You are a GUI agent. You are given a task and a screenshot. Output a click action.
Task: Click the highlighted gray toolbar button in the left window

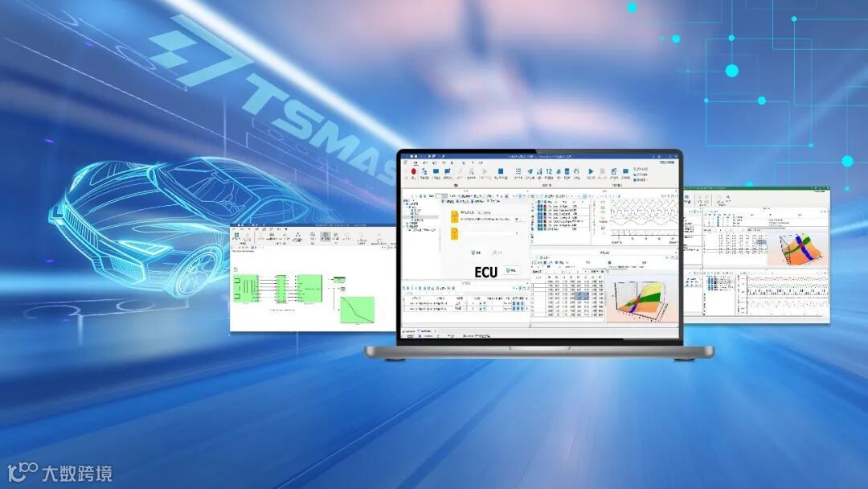click(325, 236)
